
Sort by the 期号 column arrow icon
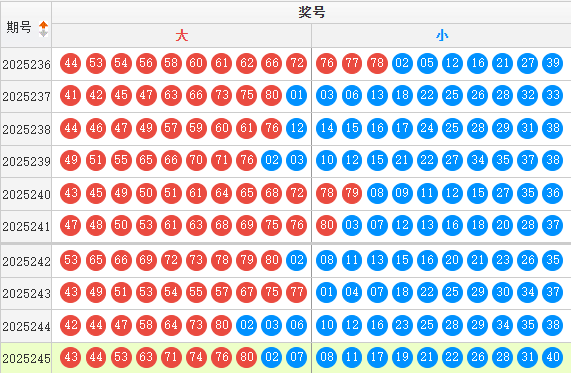coord(43,29)
